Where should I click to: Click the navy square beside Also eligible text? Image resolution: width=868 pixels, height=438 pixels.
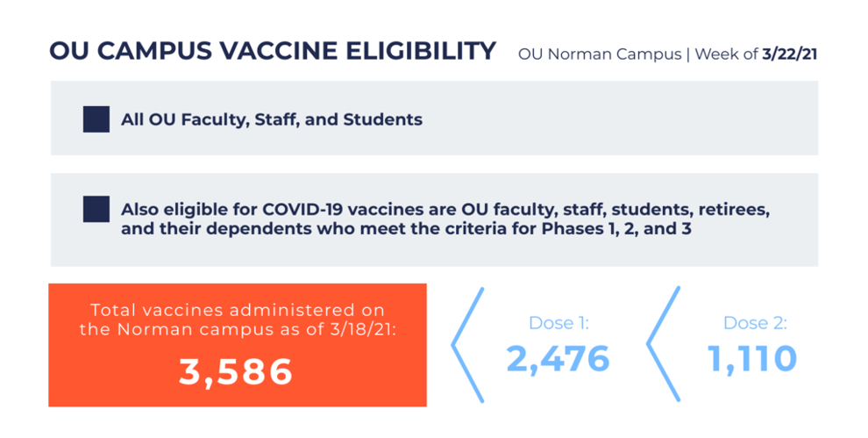96,209
